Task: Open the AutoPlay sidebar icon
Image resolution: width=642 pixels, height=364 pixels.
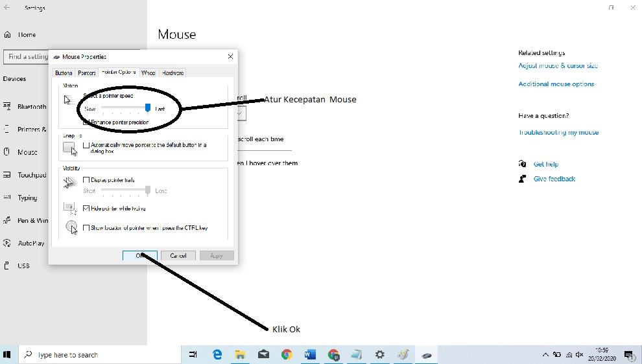Action: click(x=7, y=243)
